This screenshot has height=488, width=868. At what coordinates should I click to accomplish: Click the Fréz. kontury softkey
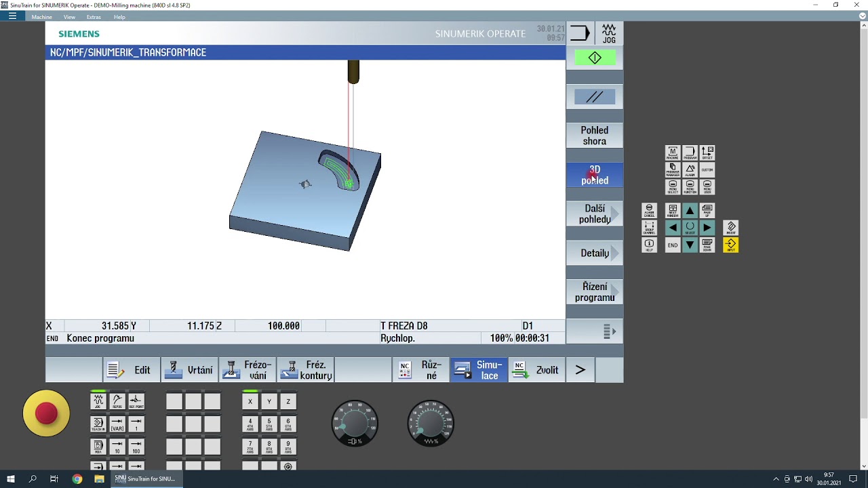click(306, 370)
